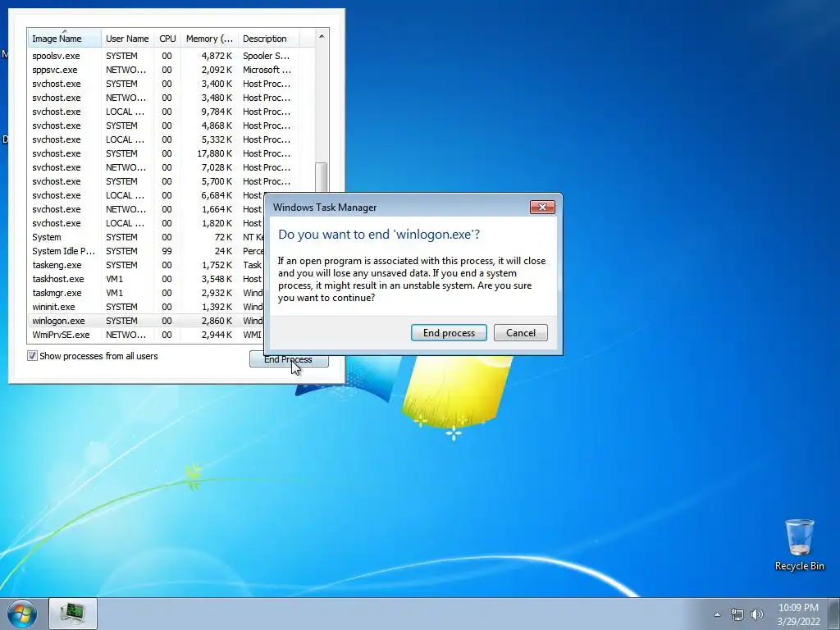Viewport: 840px width, 630px height.
Task: Select the sppsvc.exe process row
Action: click(x=171, y=70)
